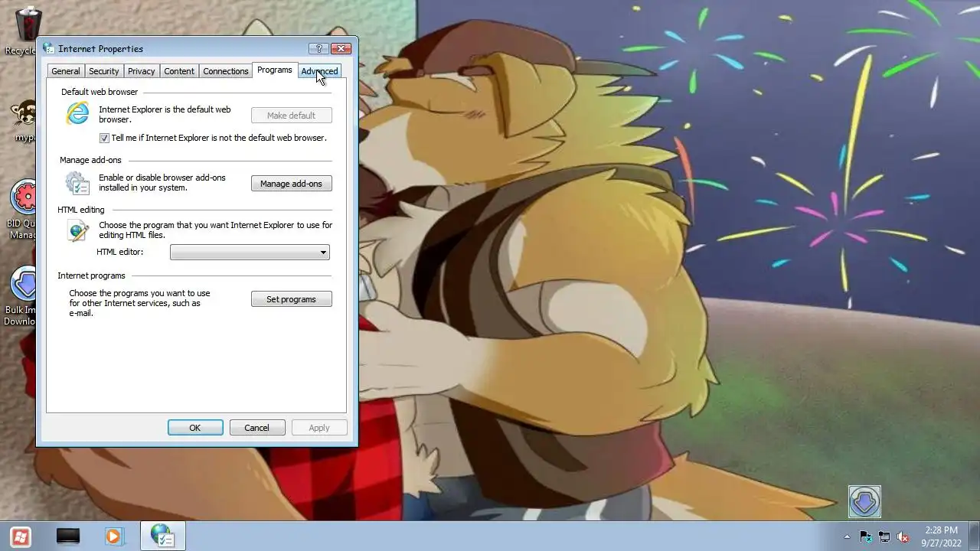Open the Windows Start button
980x551 pixels.
pyautogui.click(x=21, y=536)
